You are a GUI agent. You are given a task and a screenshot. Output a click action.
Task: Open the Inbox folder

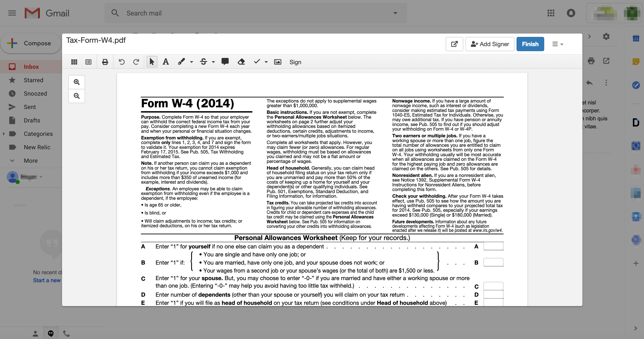pos(31,67)
